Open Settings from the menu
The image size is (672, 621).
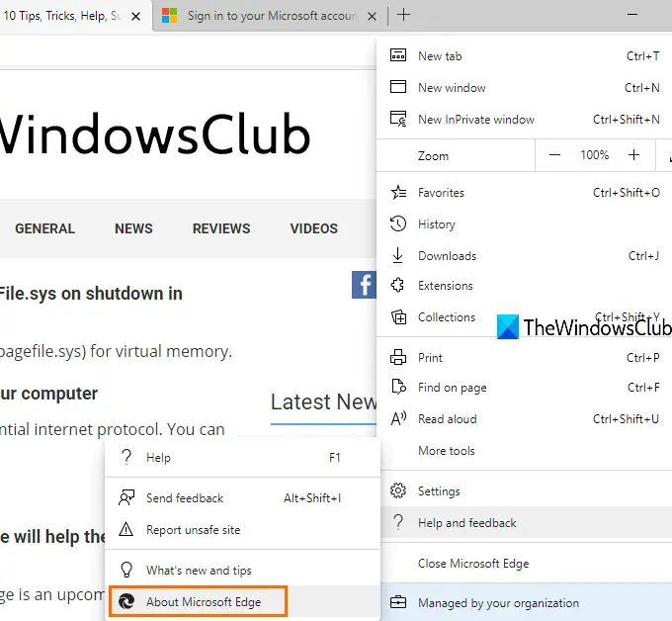pyautogui.click(x=527, y=490)
